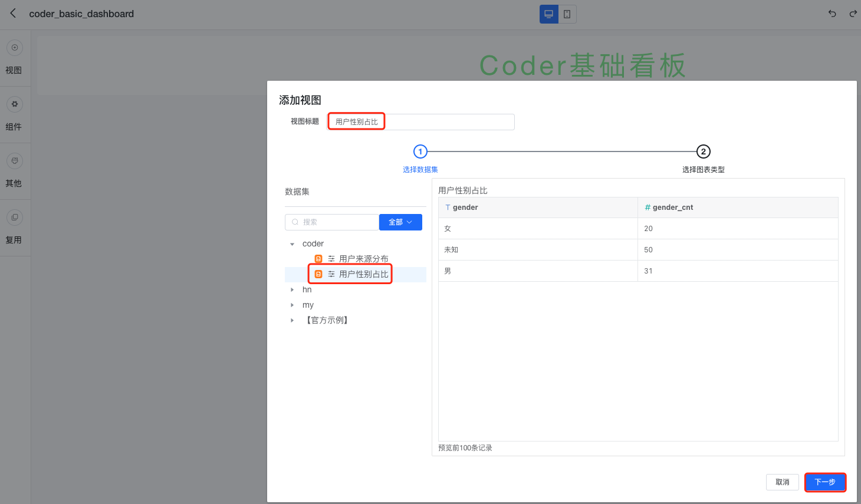The width and height of the screenshot is (861, 504).
Task: Click the undo arrow icon
Action: 832,14
